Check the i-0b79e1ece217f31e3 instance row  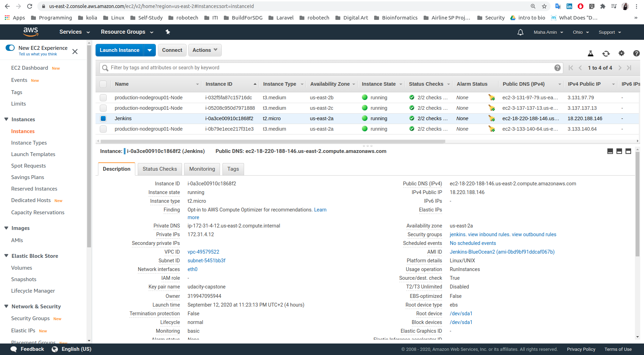(x=103, y=129)
